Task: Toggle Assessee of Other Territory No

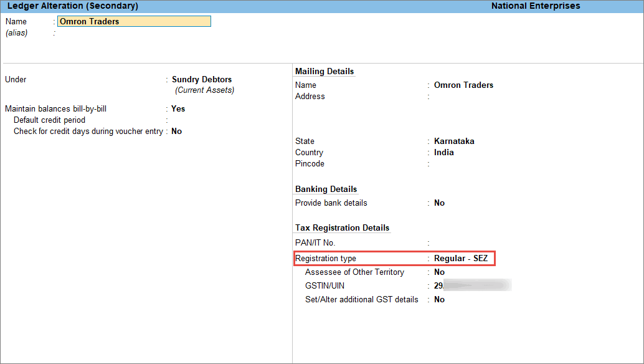Action: [440, 272]
